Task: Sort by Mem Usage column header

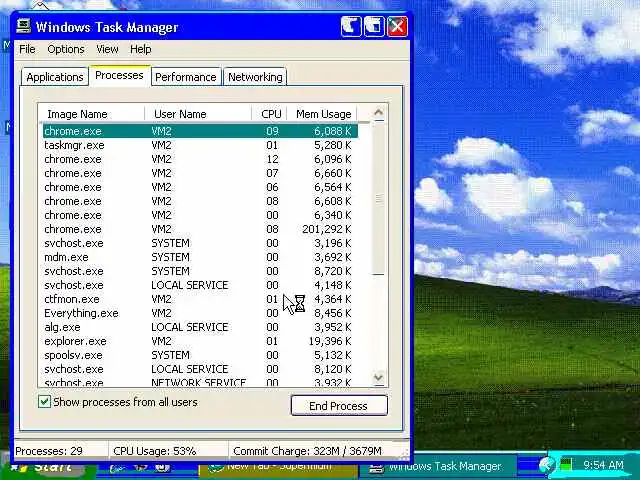Action: 322,114
